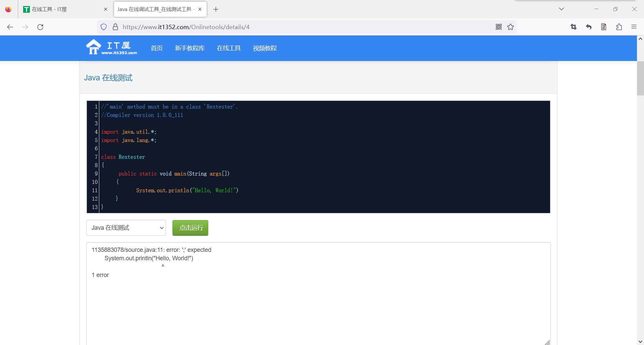The width and height of the screenshot is (644, 345).
Task: Open the Java 在线测试 language dropdown
Action: click(126, 228)
